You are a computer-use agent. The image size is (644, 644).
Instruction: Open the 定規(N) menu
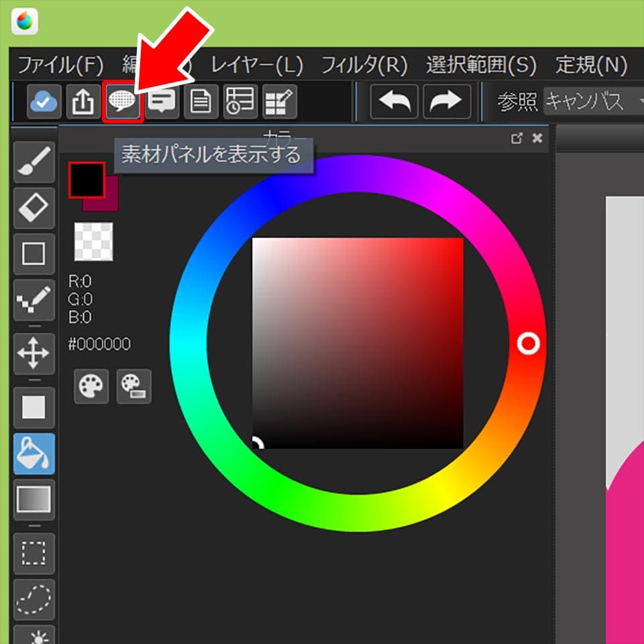click(x=592, y=65)
